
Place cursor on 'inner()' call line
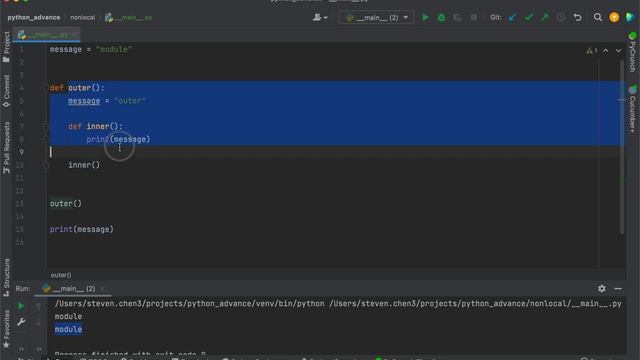[x=84, y=165]
